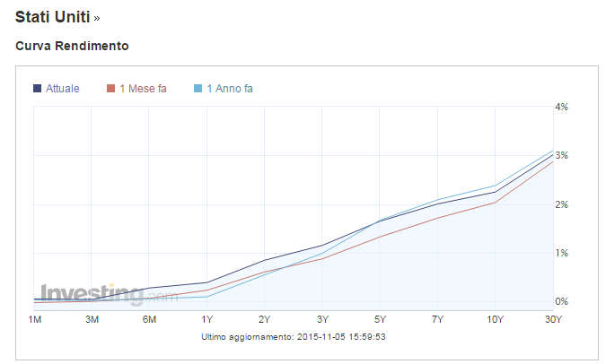
Task: Click the Ultimo aggiornamento timestamp text
Action: click(x=294, y=337)
